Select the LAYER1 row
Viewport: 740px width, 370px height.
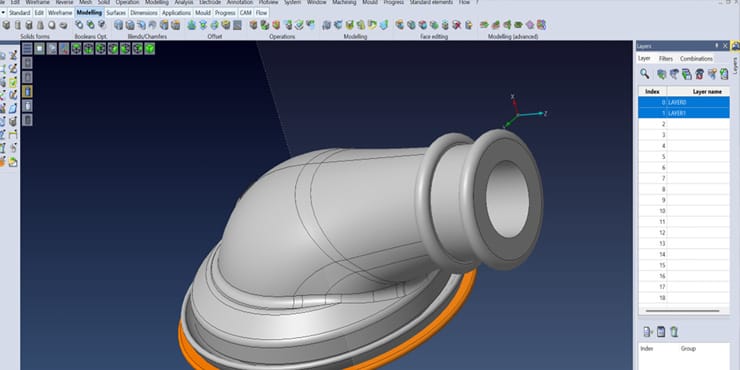[x=684, y=113]
